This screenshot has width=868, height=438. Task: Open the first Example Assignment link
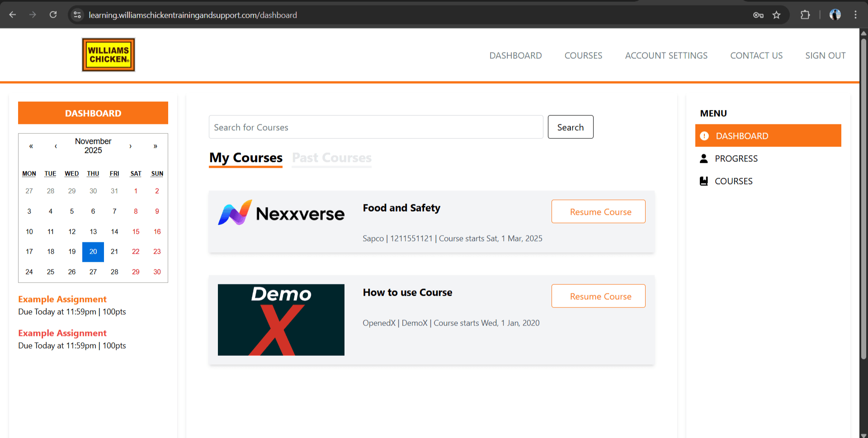coord(62,299)
